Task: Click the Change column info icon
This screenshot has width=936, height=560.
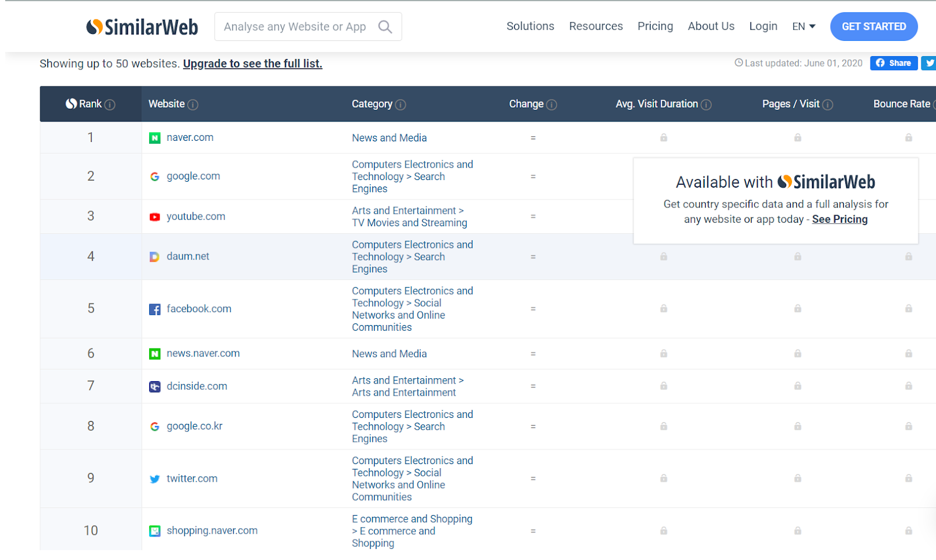Action: click(x=552, y=105)
